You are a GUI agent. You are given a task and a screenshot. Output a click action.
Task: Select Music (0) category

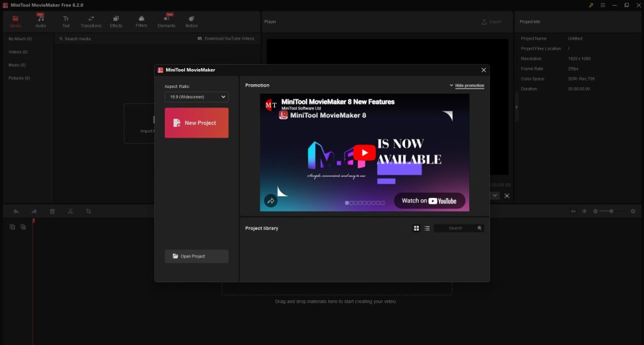tap(17, 65)
